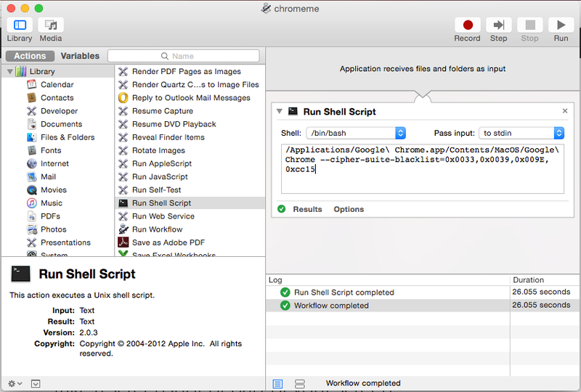
Task: Open the Shell dropdown /bin/bash
Action: point(356,133)
